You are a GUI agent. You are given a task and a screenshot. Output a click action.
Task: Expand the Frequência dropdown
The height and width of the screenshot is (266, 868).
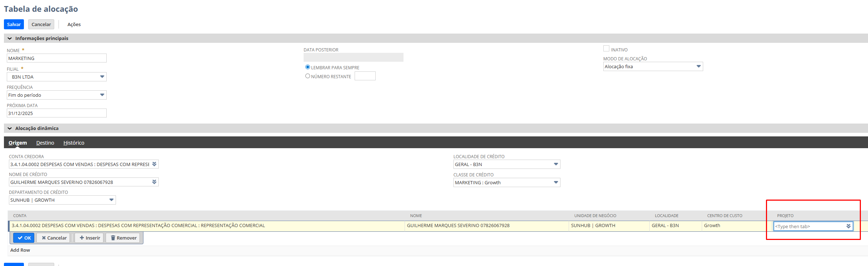pyautogui.click(x=57, y=95)
